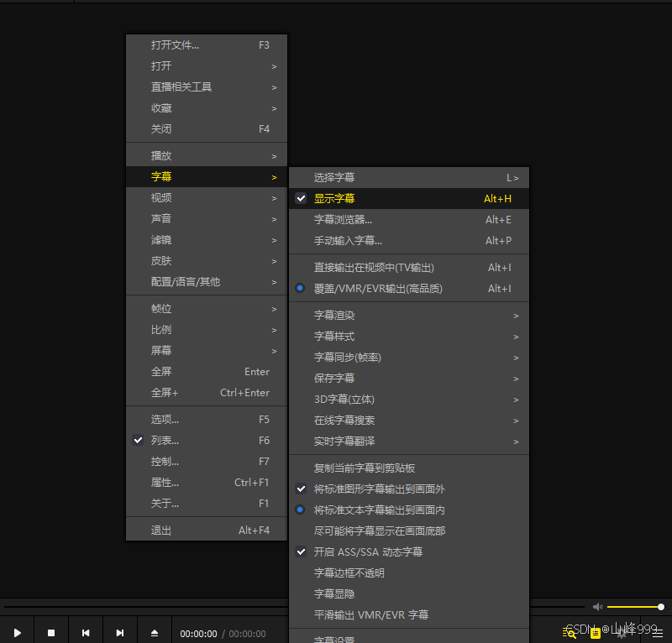Open 选项... preferences
Viewport: 672px width, 643px height.
tap(207, 420)
